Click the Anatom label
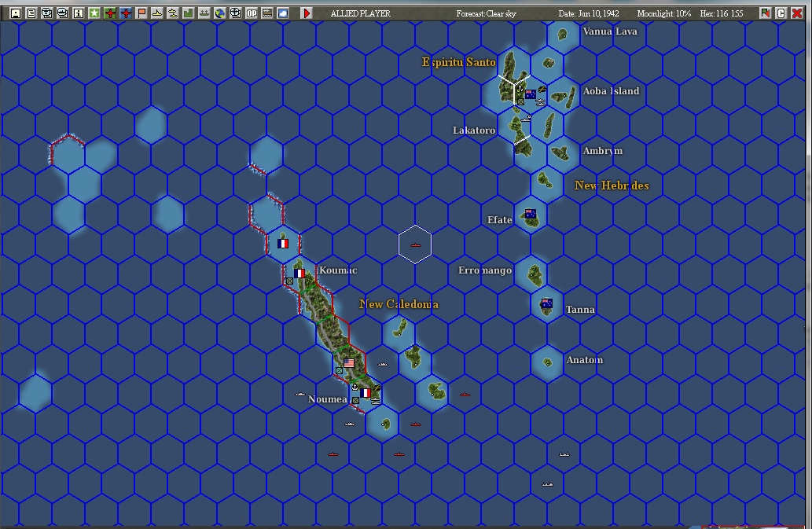Viewport: 812px width, 529px height. pos(585,360)
